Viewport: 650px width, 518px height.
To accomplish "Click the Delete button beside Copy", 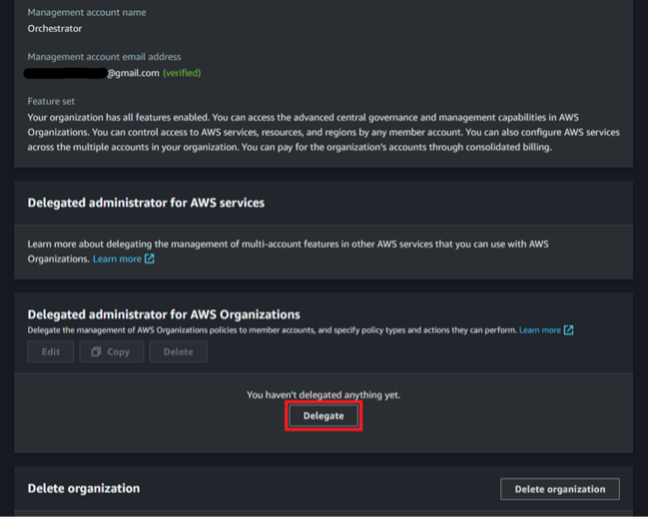I will pyautogui.click(x=178, y=352).
